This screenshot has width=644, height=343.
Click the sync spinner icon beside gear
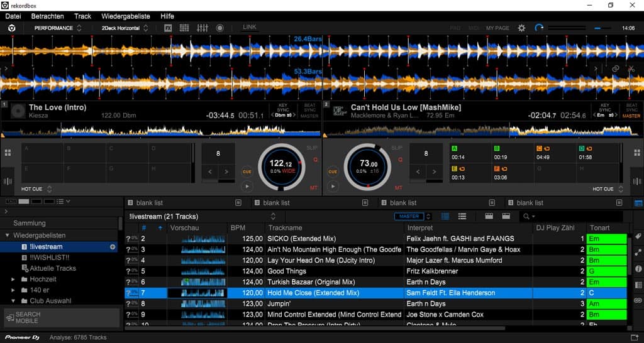(539, 28)
